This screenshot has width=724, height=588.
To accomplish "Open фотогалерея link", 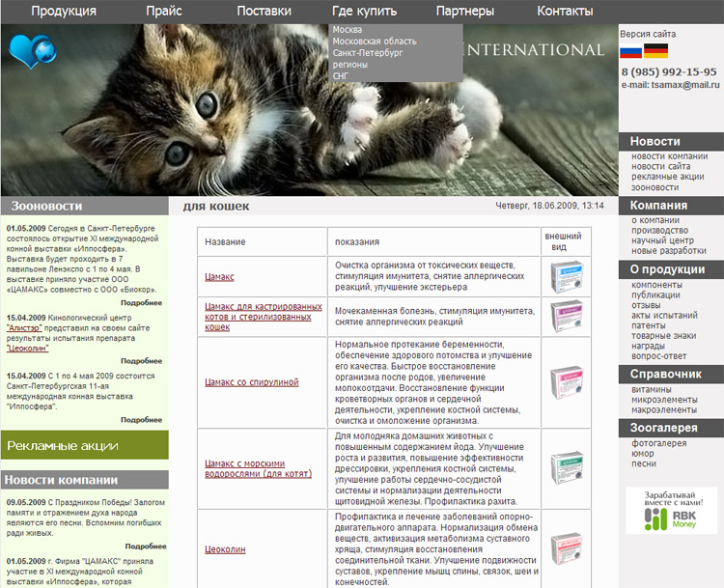I will 659,443.
